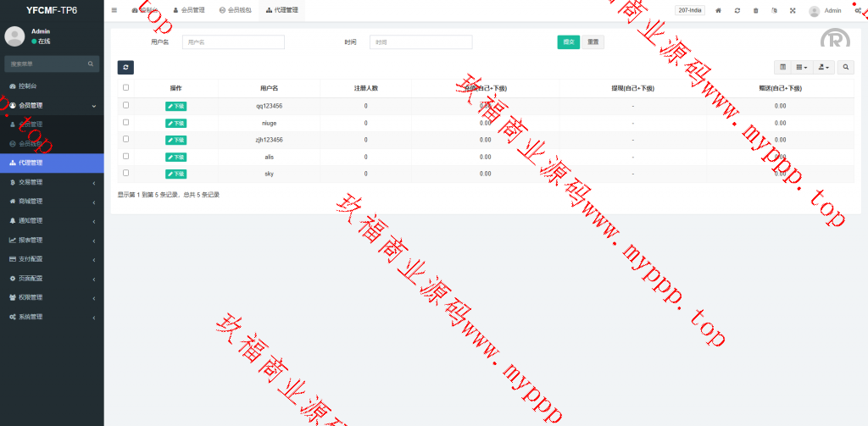This screenshot has height=426, width=868.
Task: Click the trash clear-cache icon in header
Action: click(x=756, y=10)
